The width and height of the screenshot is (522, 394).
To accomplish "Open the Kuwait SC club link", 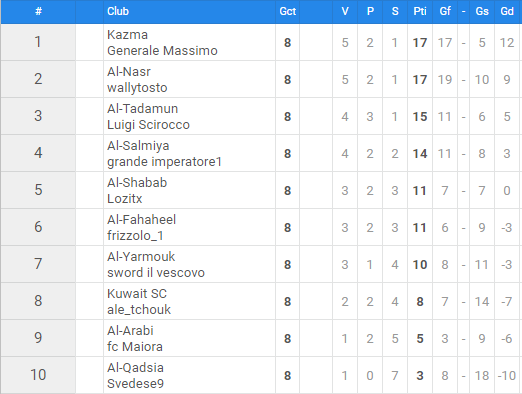I will (137, 294).
